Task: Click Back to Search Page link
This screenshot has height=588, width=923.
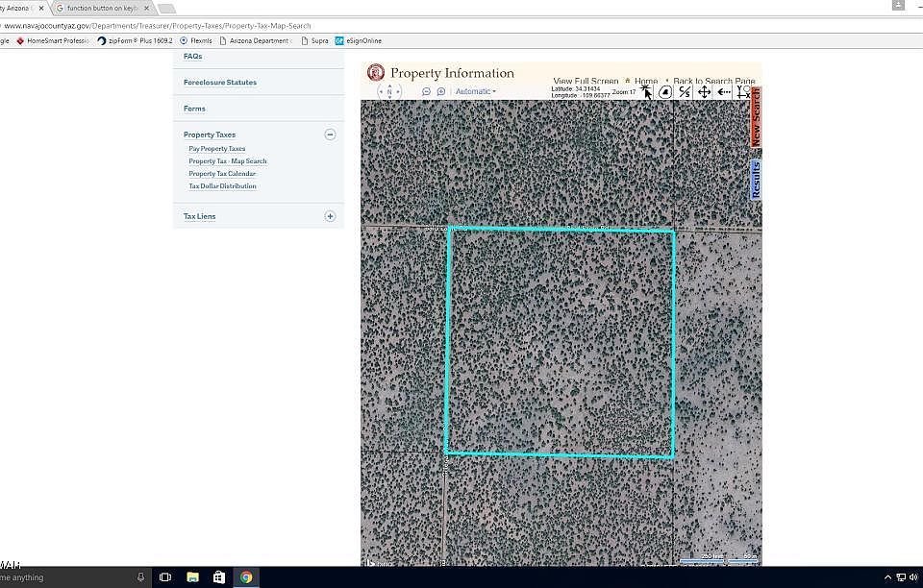Action: [714, 81]
